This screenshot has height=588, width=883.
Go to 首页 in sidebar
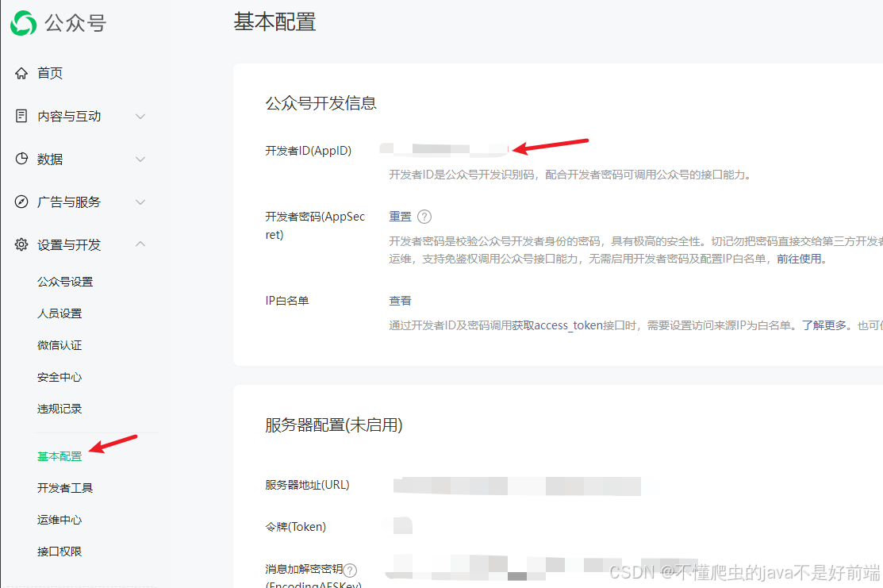tap(49, 73)
